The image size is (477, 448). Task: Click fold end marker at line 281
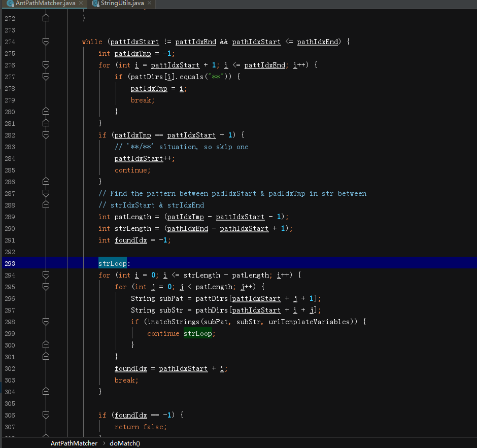(x=46, y=123)
